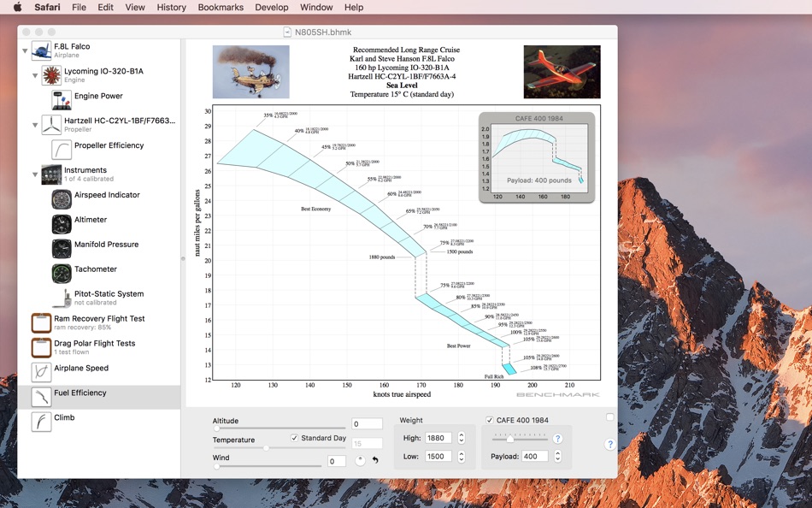Click the CAFE 400 payload slider
This screenshot has height=508, width=812.
click(520, 439)
